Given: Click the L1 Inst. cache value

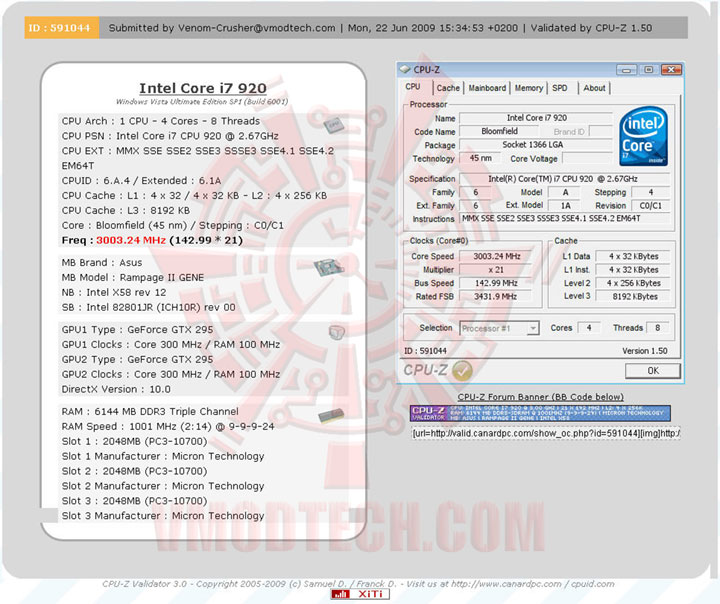Looking at the screenshot, I should 633,270.
